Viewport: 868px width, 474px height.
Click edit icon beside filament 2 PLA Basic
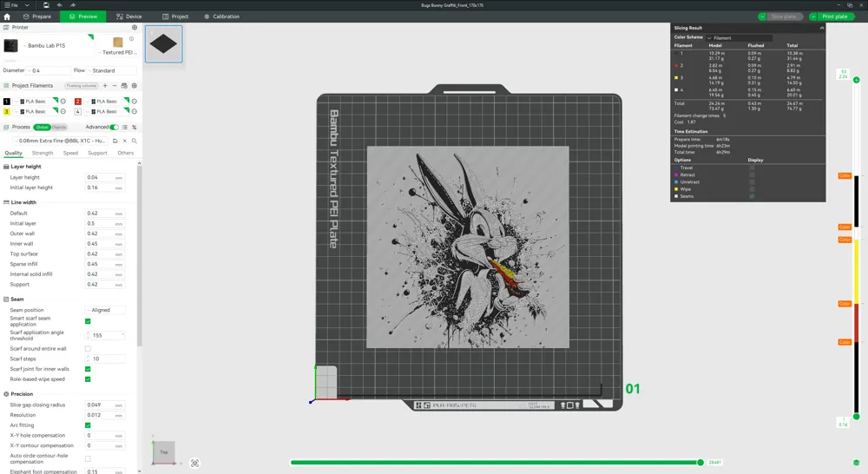pos(134,102)
